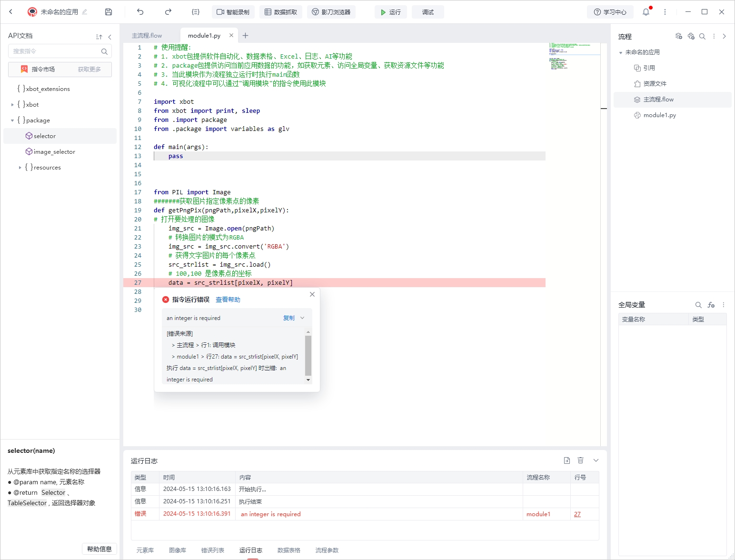The image size is (735, 560).
Task: Open the notification bell
Action: tap(646, 12)
